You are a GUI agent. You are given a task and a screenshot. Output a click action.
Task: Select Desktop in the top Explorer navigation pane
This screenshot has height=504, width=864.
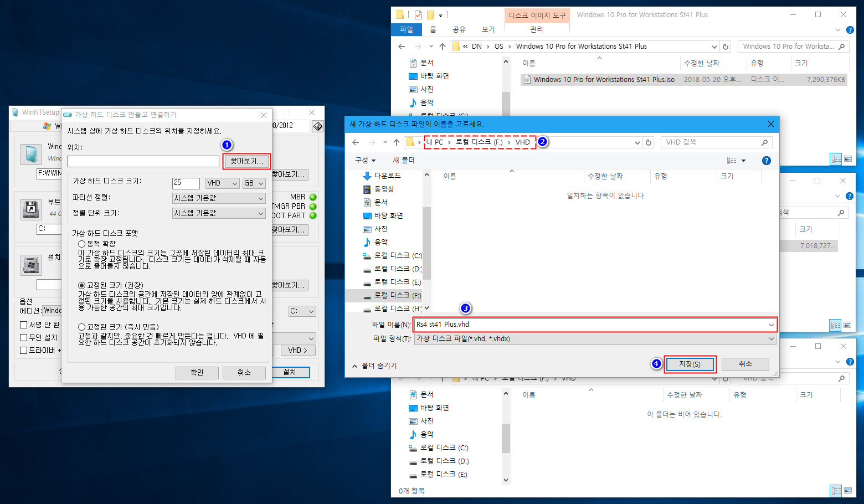(x=428, y=76)
